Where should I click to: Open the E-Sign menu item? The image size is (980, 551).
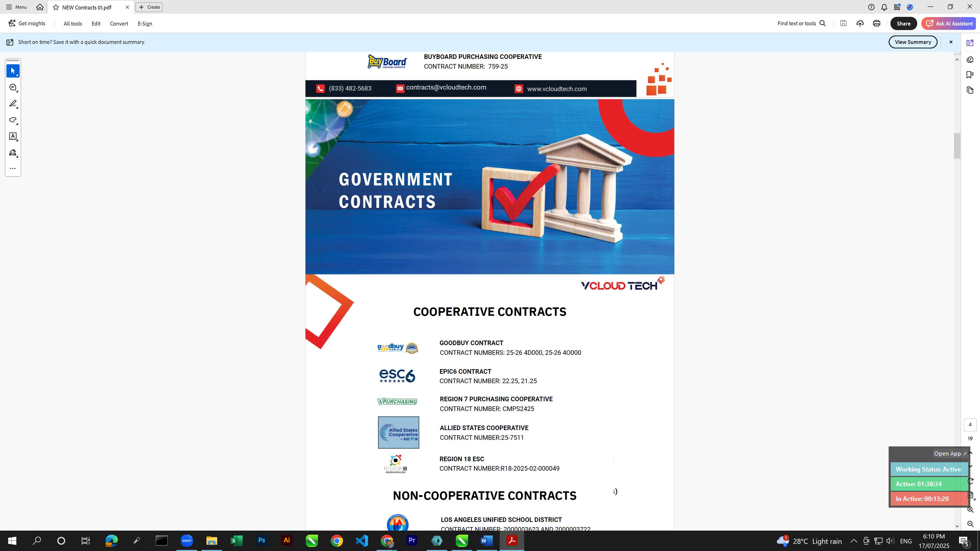point(145,23)
